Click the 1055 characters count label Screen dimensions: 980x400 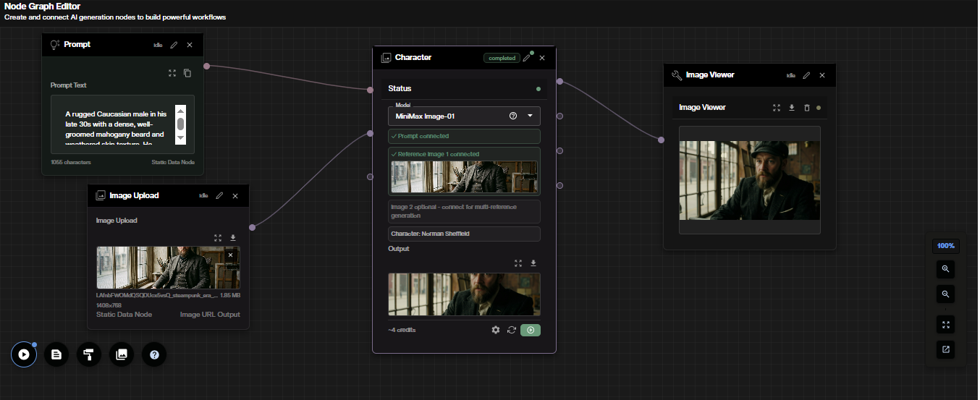pyautogui.click(x=71, y=163)
